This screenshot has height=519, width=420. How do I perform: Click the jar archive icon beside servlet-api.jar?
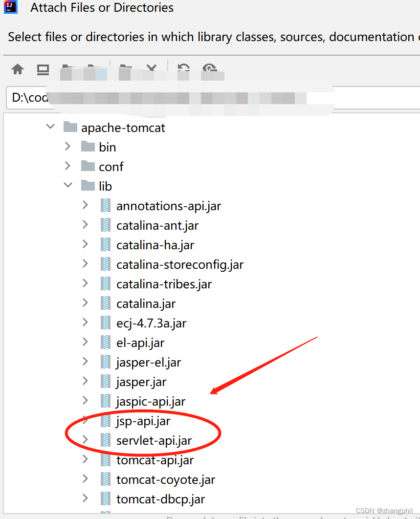tap(106, 440)
